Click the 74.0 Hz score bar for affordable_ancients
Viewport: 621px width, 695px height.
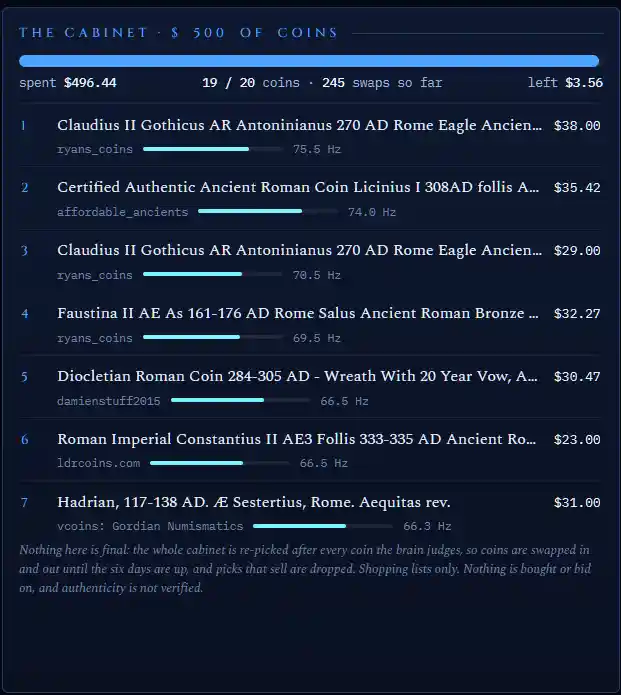[x=268, y=211]
